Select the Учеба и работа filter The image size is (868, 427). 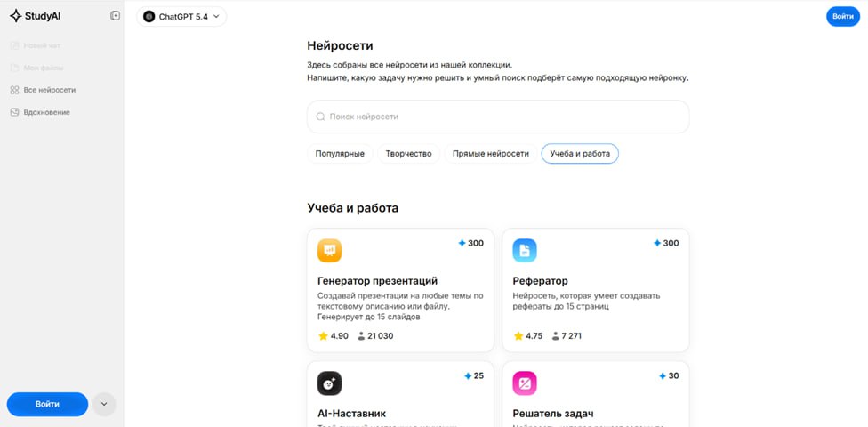pos(580,154)
